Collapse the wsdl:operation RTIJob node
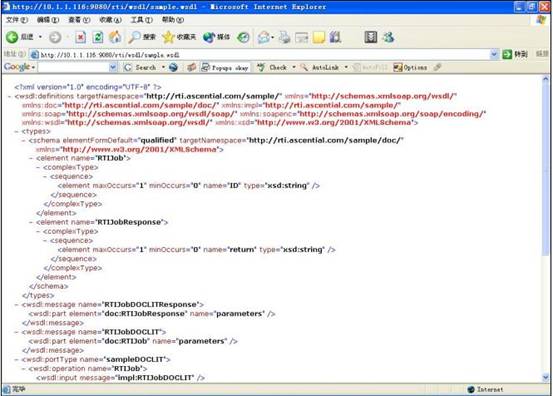The image size is (553, 396). pyautogui.click(x=24, y=369)
